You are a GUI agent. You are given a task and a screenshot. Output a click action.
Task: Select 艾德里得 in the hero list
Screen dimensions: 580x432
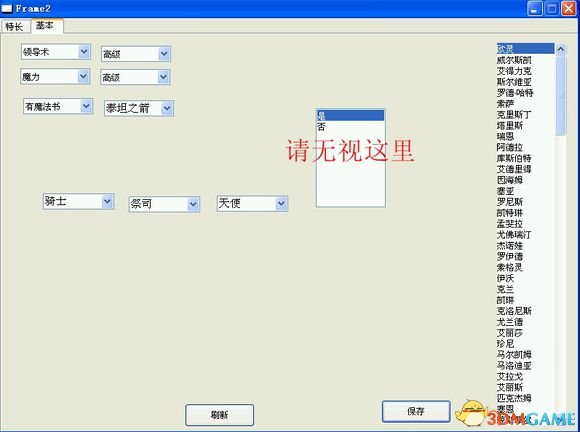[525, 169]
